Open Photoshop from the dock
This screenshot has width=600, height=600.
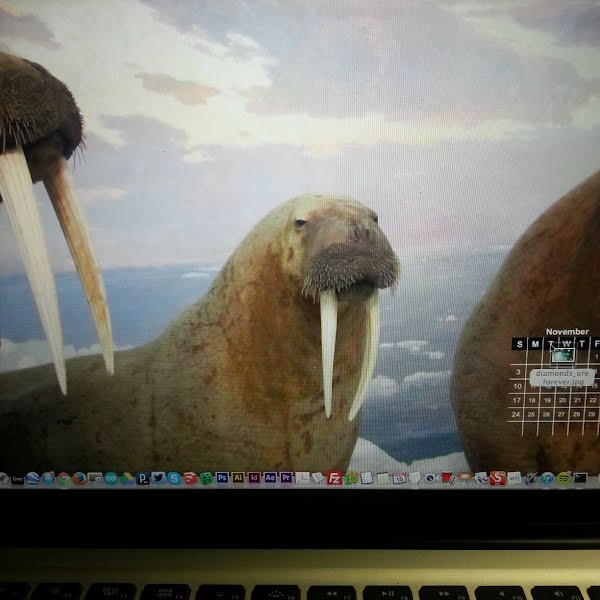(x=222, y=478)
